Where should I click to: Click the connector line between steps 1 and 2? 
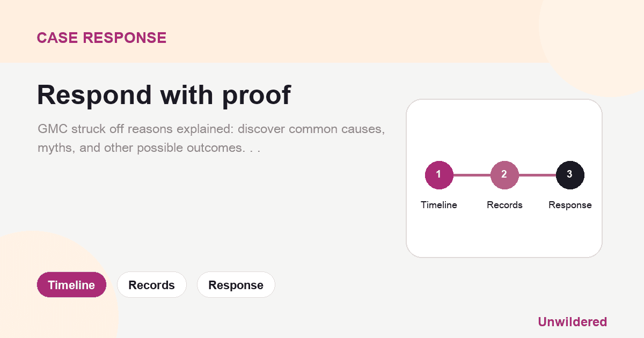[x=472, y=175]
